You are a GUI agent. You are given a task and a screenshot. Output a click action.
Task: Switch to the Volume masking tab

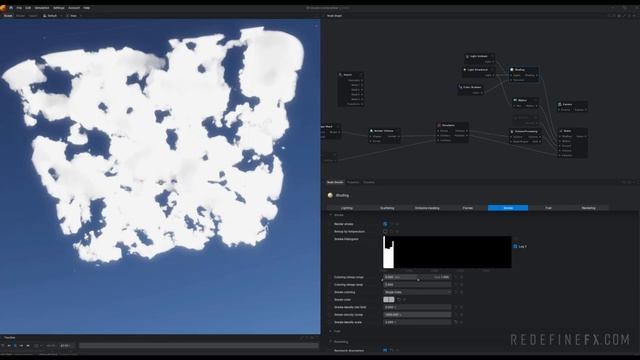click(427, 208)
